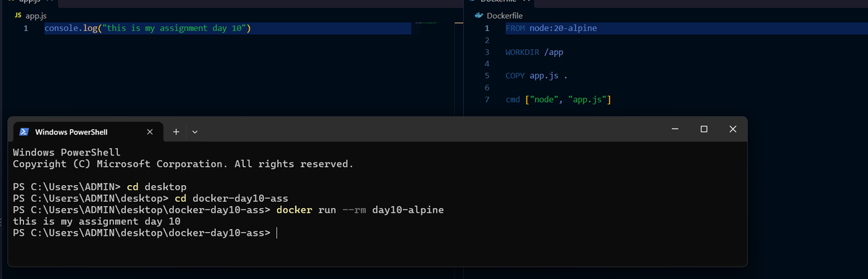Click line number 3 in Dockerfile
868x279 pixels.
coord(487,52)
